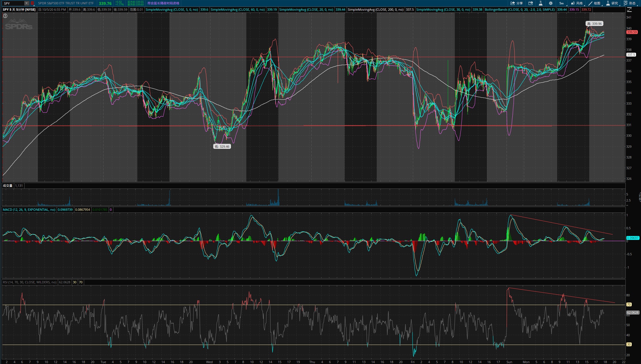The height and width of the screenshot is (364, 641).
Task: Click the red 339.59 price marker
Action: pos(632,32)
